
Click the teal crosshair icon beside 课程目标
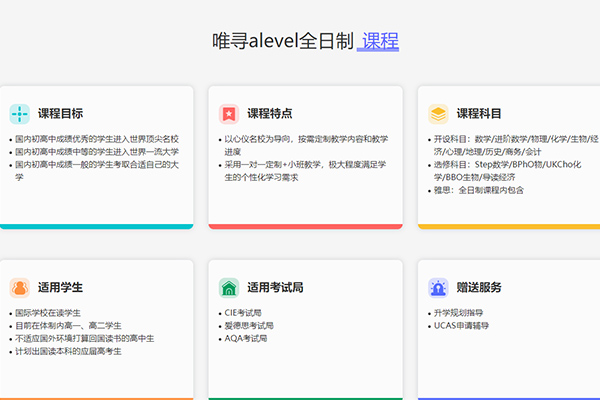[20, 114]
